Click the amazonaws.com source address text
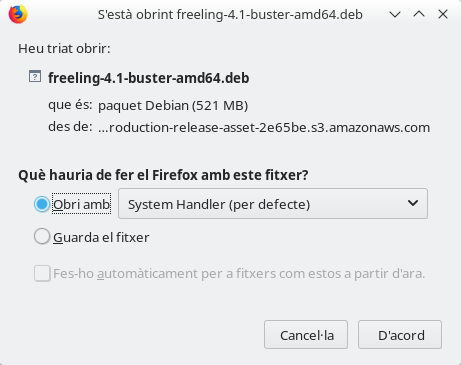The height and width of the screenshot is (365, 461). (264, 127)
